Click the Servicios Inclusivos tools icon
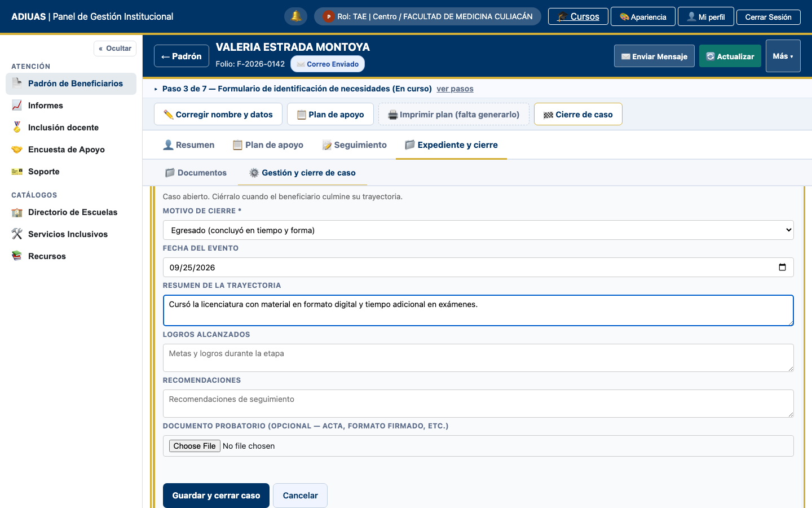This screenshot has width=812, height=508. pyautogui.click(x=17, y=234)
